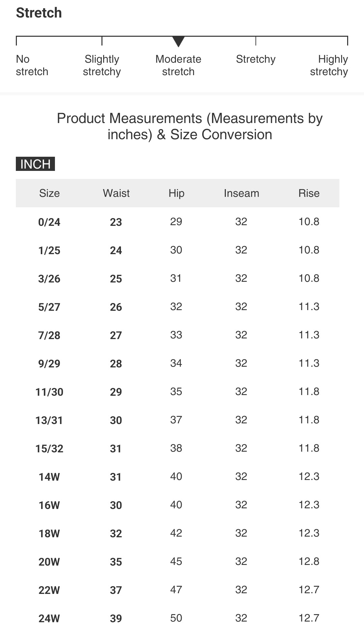Click the Rise column header
The width and height of the screenshot is (364, 632).
[x=309, y=193]
